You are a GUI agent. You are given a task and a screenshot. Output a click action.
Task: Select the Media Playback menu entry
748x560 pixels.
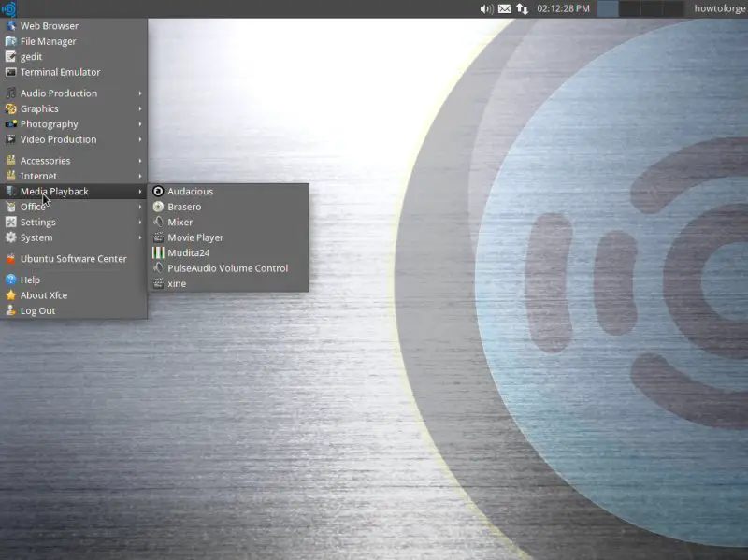(74, 192)
